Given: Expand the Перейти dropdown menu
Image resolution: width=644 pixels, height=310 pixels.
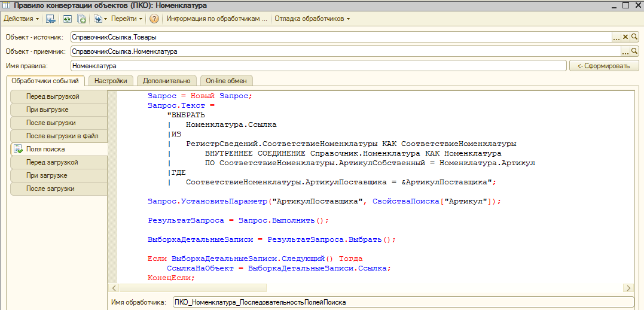Looking at the screenshot, I should (127, 19).
